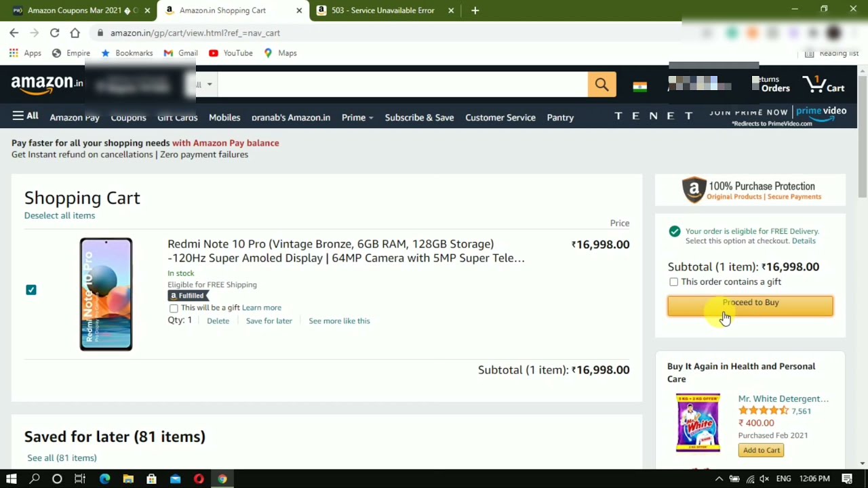Open Amazon Pay nav item
Viewport: 868px width, 488px height.
click(75, 117)
